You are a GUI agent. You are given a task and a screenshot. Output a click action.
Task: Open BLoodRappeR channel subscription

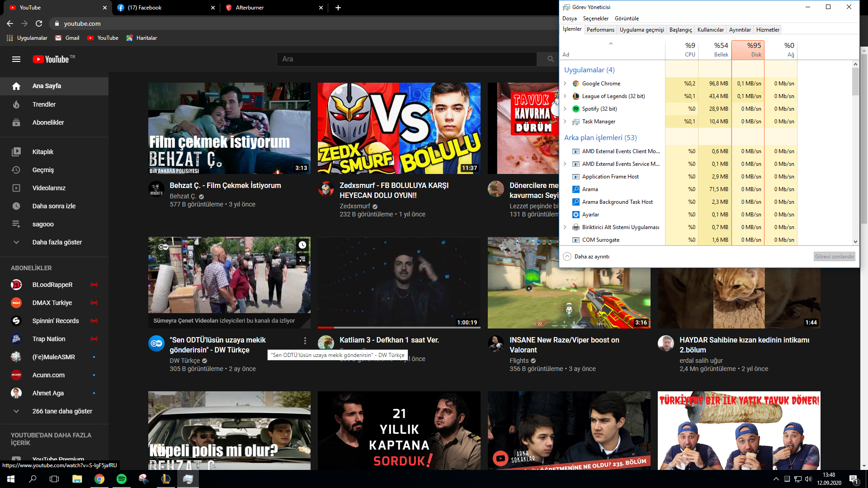pyautogui.click(x=54, y=285)
